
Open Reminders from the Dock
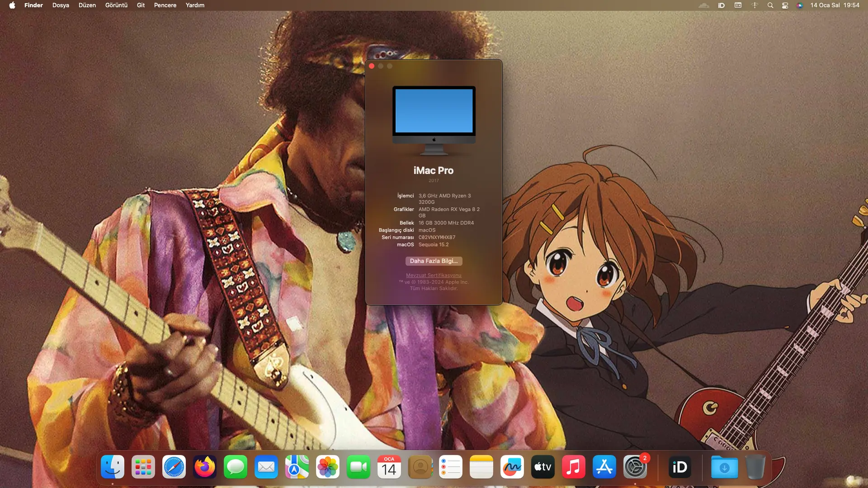[451, 467]
